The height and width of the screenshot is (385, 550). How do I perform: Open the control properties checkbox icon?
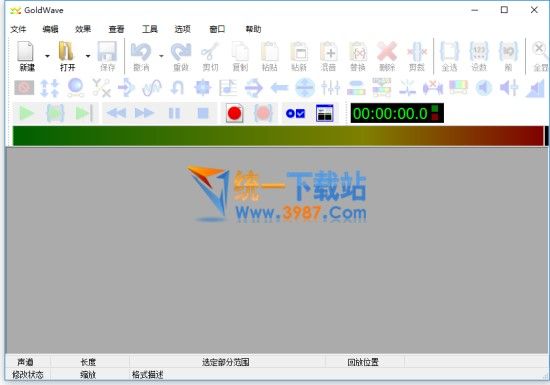click(x=295, y=113)
